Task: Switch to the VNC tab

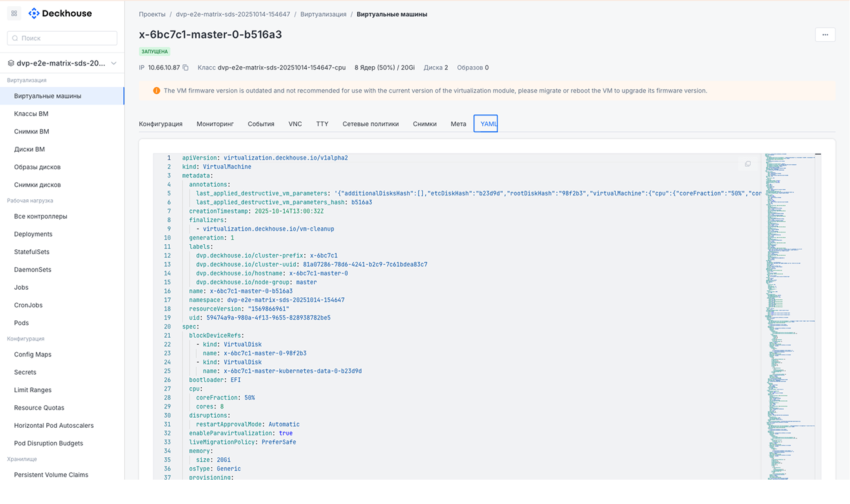Action: coord(295,124)
